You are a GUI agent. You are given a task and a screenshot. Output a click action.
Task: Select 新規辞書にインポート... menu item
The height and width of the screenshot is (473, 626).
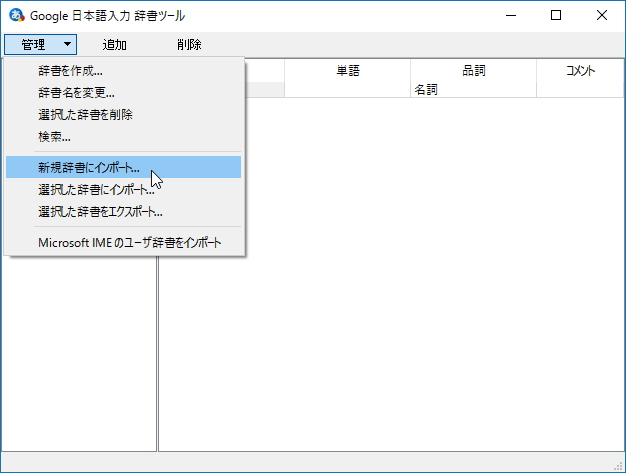[123, 167]
